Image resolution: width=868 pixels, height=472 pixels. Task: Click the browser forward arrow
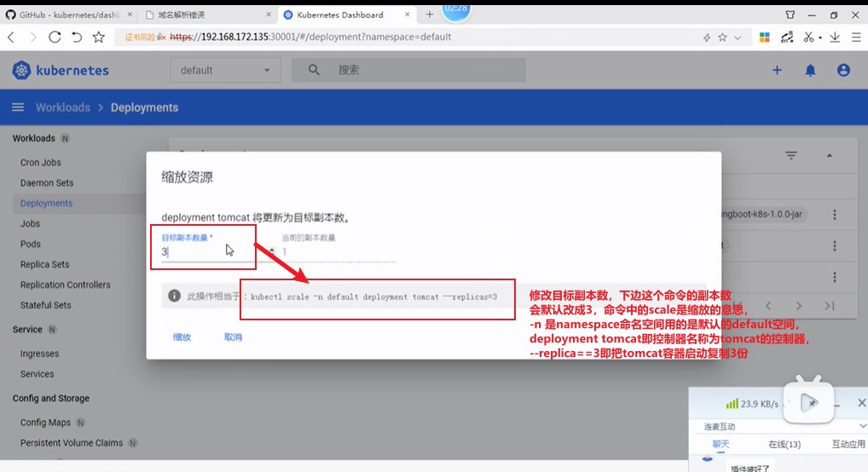[32, 37]
